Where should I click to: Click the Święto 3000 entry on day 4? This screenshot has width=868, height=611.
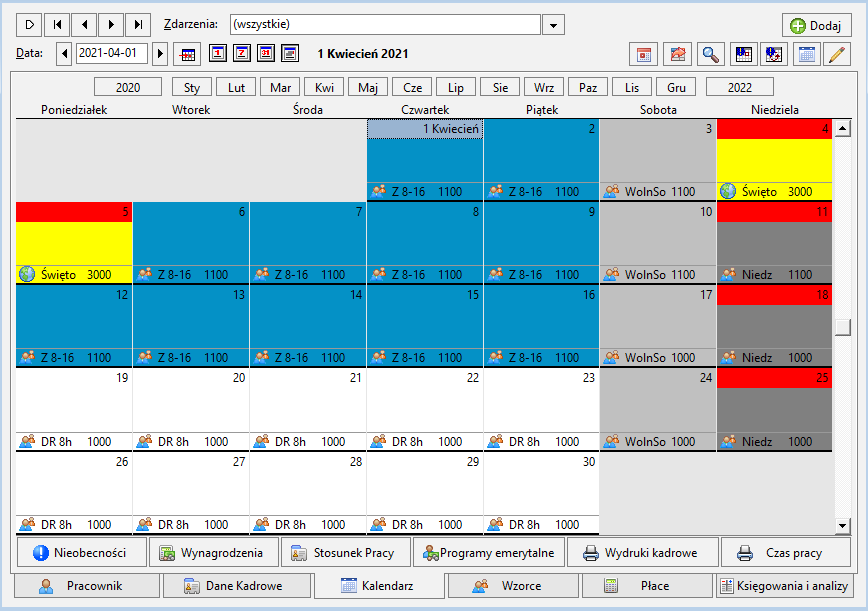coord(774,191)
